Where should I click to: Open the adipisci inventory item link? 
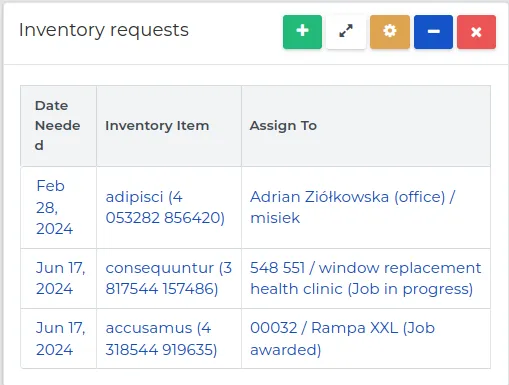tap(165, 207)
